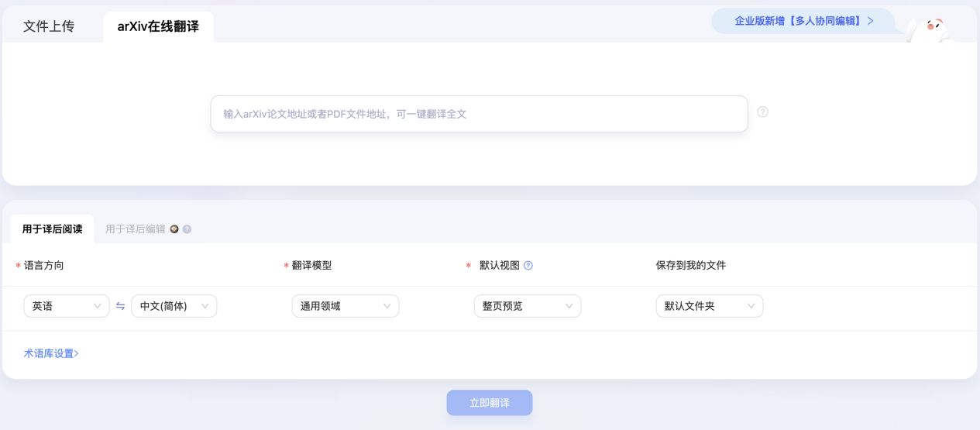Click the help icon next to 用于译后编辑
The image size is (980, 430).
[x=187, y=229]
